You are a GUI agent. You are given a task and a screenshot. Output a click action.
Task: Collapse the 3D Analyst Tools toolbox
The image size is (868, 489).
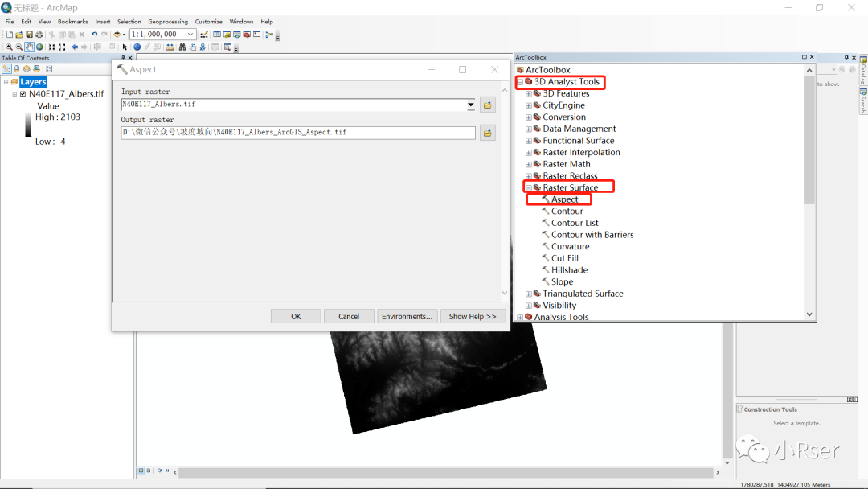pos(520,82)
